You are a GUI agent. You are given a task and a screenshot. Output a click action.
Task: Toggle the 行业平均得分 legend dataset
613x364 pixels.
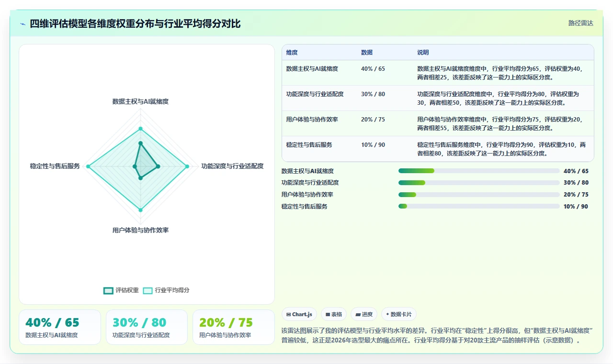[166, 290]
